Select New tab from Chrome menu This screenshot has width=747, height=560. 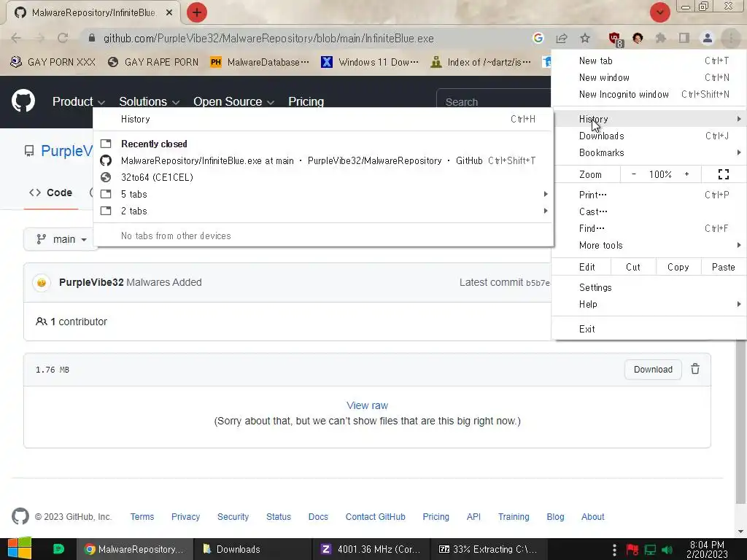649,61
